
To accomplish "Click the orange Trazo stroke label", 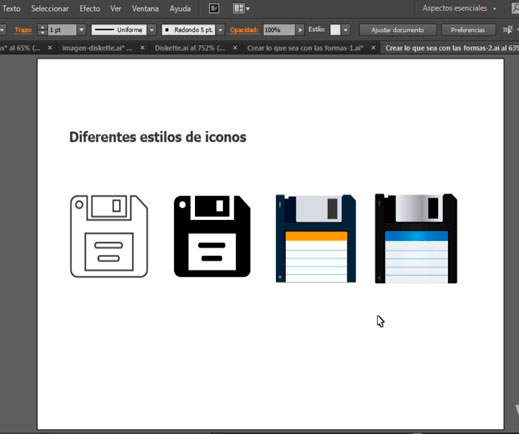I will coord(23,30).
